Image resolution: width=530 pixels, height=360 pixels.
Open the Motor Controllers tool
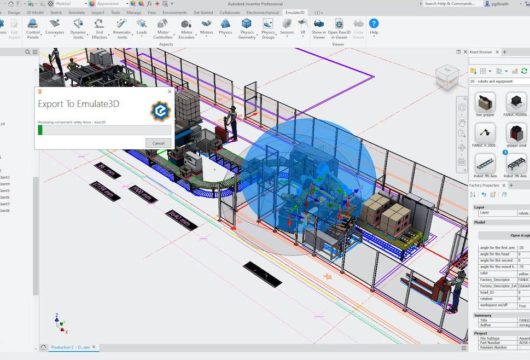(163, 28)
